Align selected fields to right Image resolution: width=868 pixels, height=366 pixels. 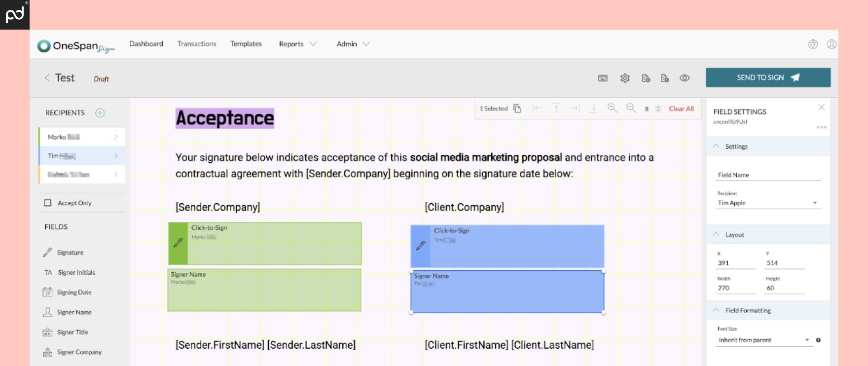click(x=575, y=108)
